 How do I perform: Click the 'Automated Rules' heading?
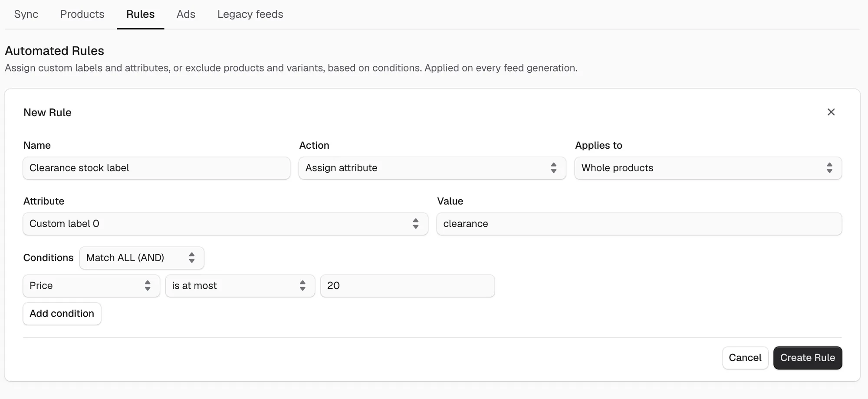tap(55, 51)
